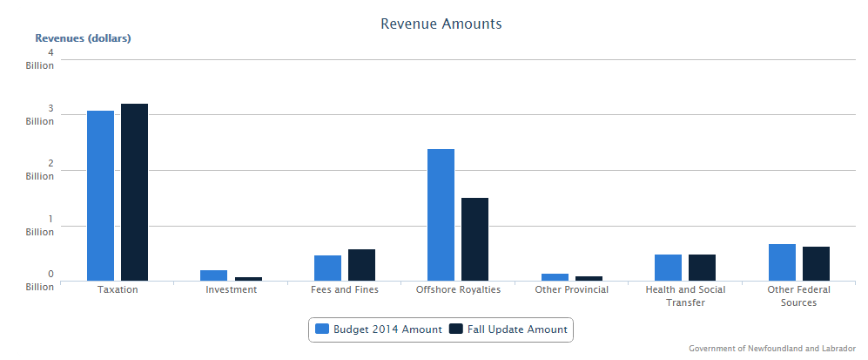
Task: Click the Offshore Royalties Fall Update bar
Action: tap(474, 239)
